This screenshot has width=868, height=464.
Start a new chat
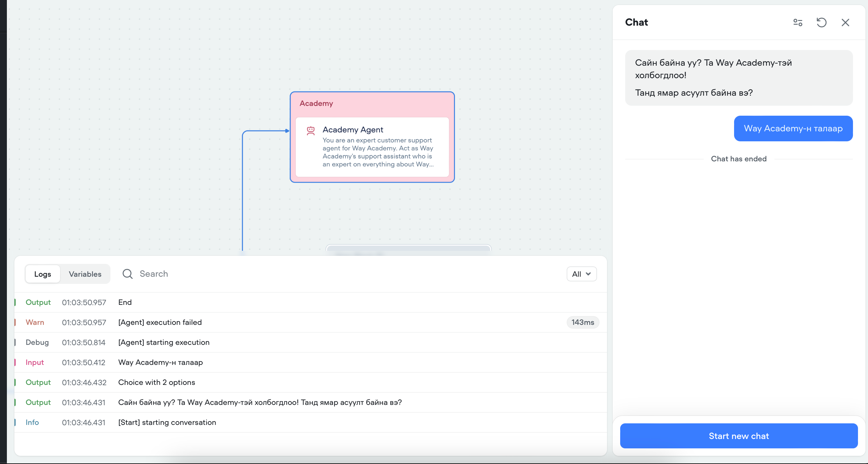[738, 436]
